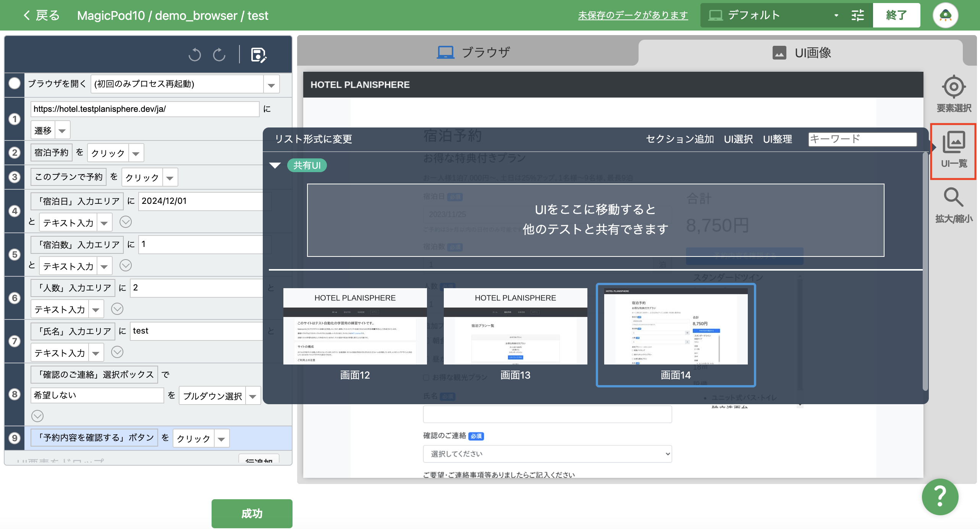Viewport: 980px width, 529px height.
Task: Open the 選択してください select box
Action: [x=547, y=454]
